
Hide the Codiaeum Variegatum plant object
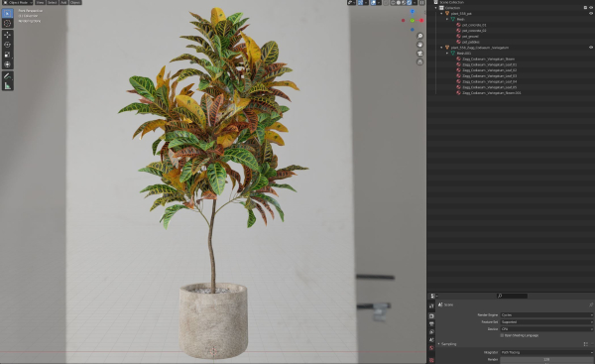591,48
